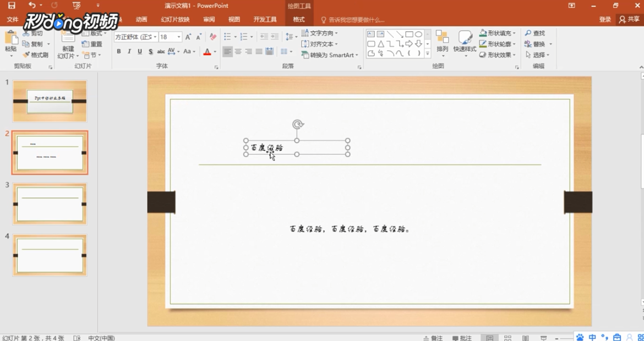The width and height of the screenshot is (644, 341).
Task: Select slide 3 thumbnail
Action: [x=50, y=204]
